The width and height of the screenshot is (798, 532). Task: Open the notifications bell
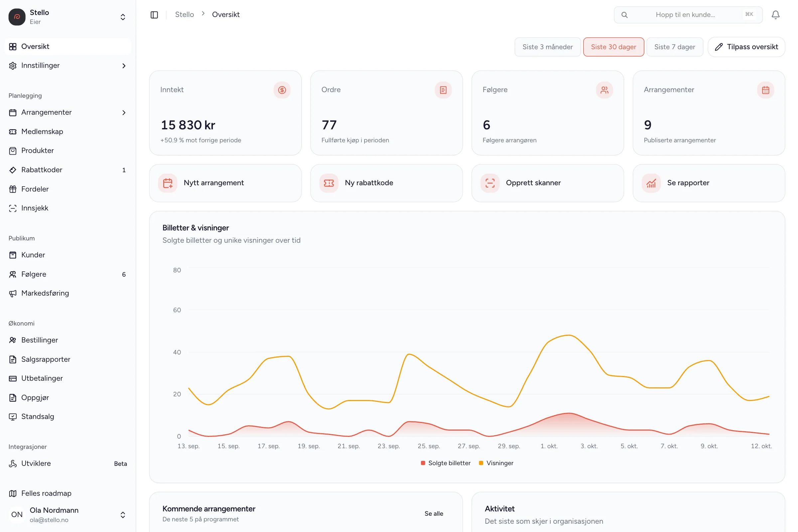775,15
